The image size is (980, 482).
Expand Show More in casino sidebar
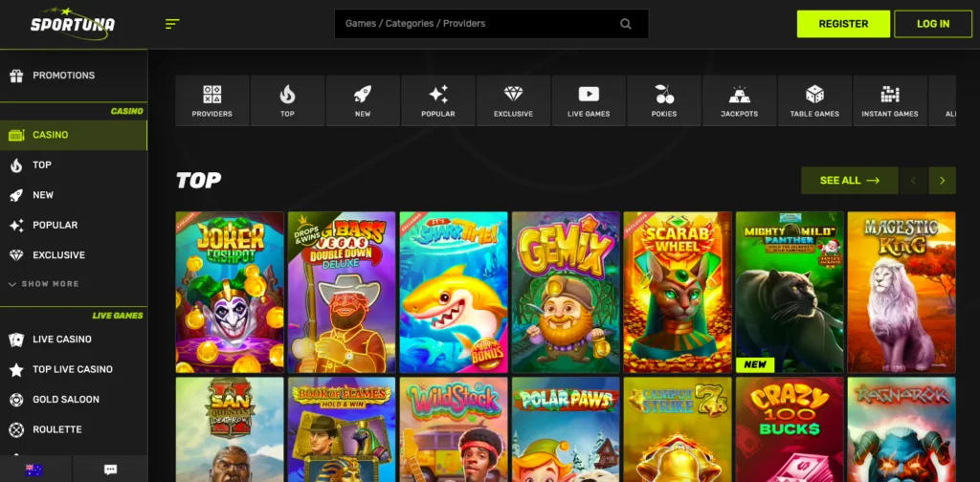pyautogui.click(x=44, y=283)
